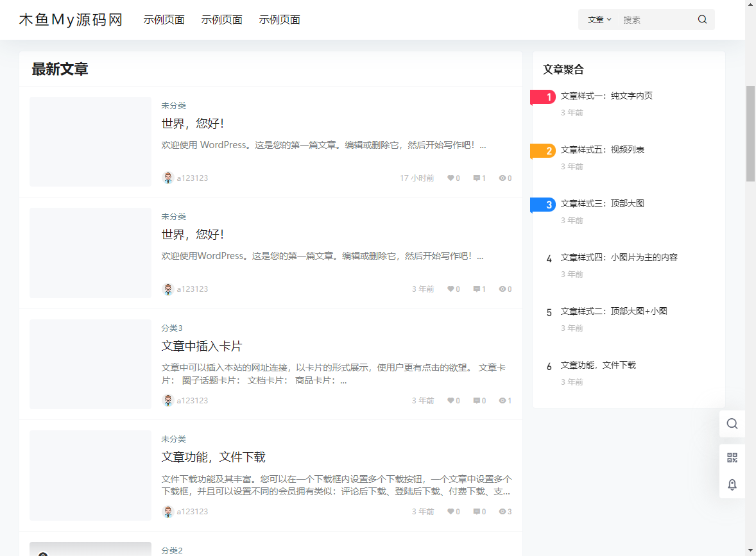The width and height of the screenshot is (756, 556).
Task: Open the QR code floating button
Action: pos(732,457)
